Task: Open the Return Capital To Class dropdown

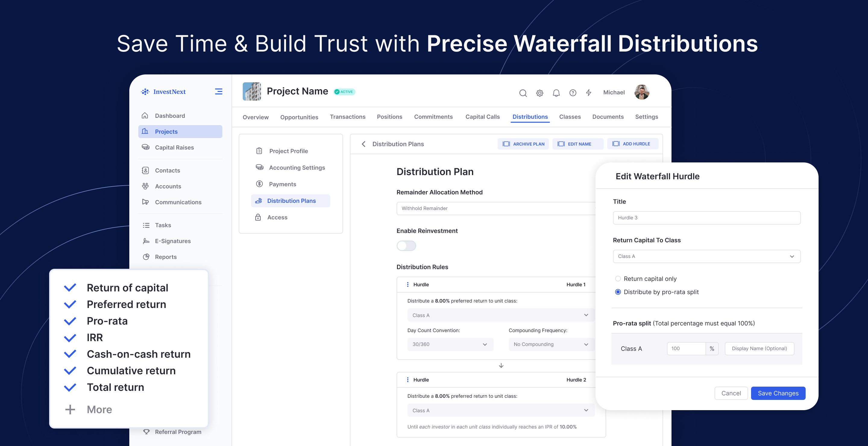Action: pos(706,256)
